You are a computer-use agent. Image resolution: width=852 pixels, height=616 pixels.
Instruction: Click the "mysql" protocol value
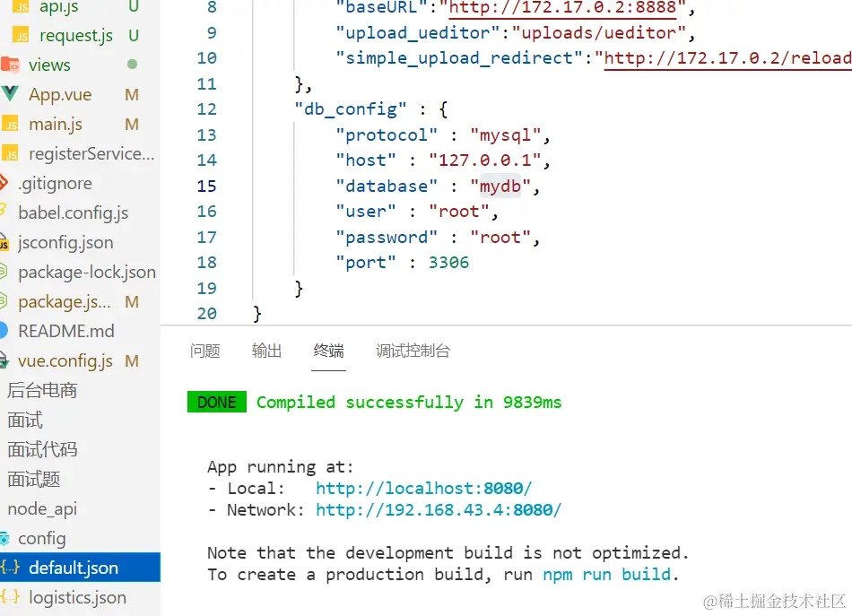coord(505,134)
